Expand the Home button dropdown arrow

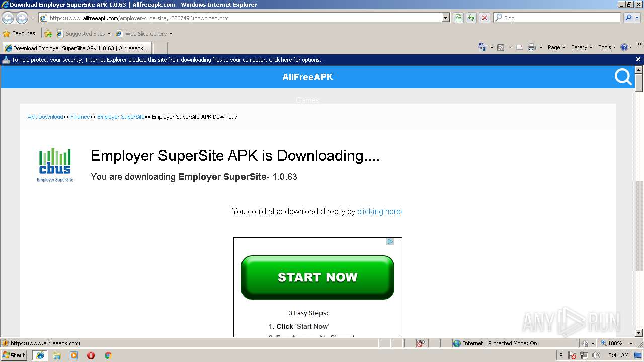[x=492, y=47]
